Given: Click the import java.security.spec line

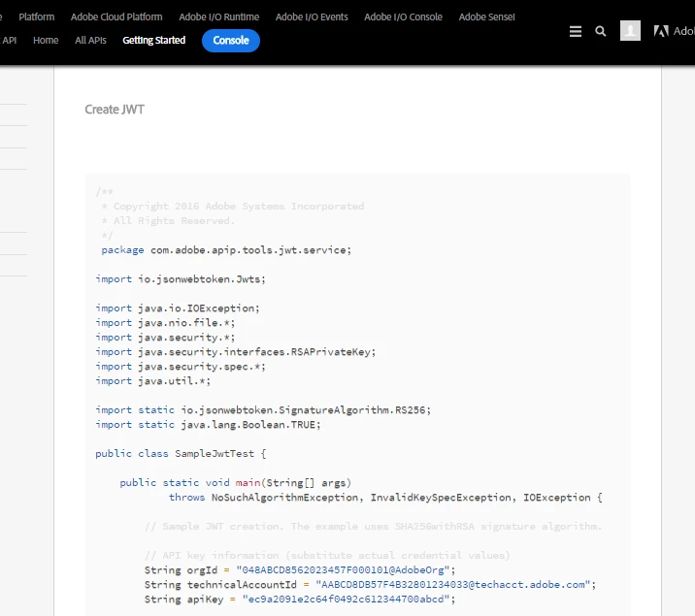Looking at the screenshot, I should coord(181,367).
